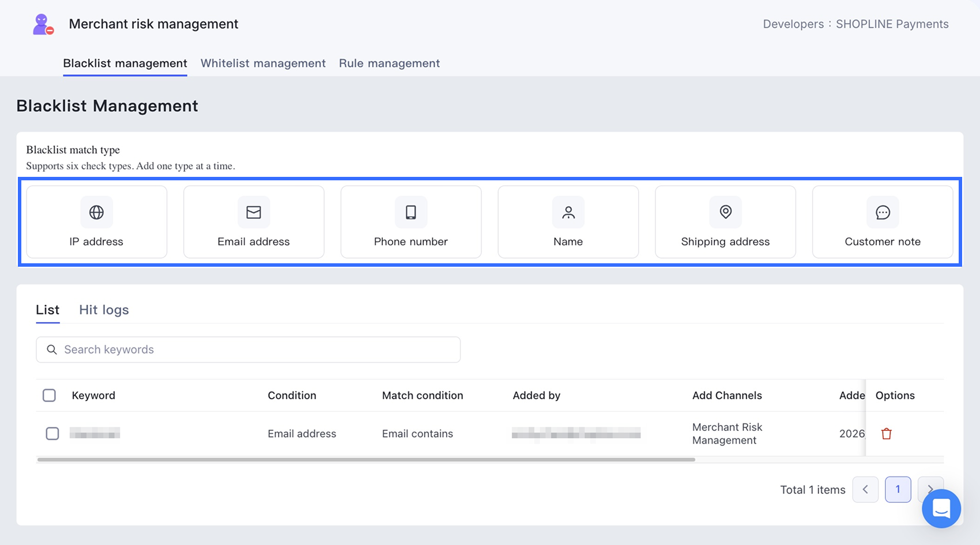Screen dimensions: 980x545
Task: Select the Customer note chat icon
Action: coord(883,212)
